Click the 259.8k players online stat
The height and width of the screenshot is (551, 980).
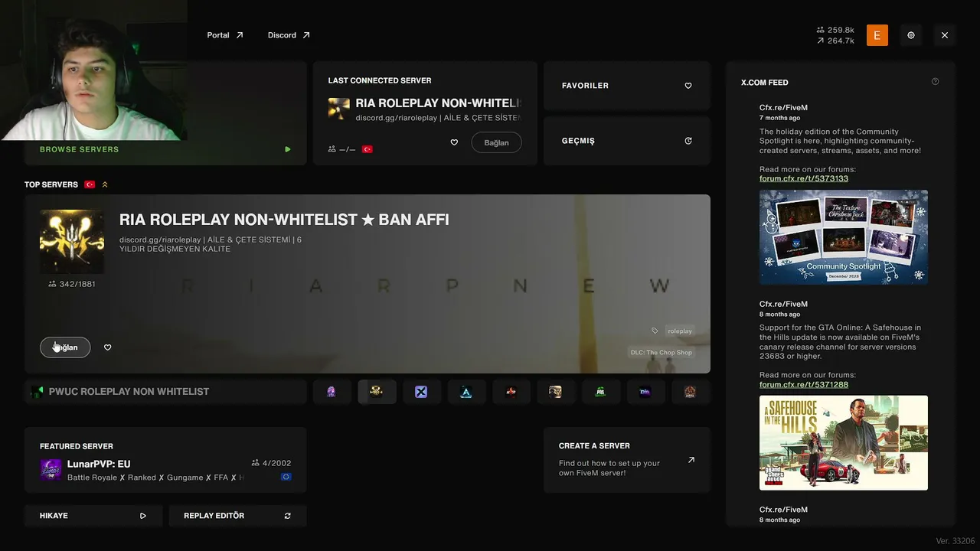point(835,30)
